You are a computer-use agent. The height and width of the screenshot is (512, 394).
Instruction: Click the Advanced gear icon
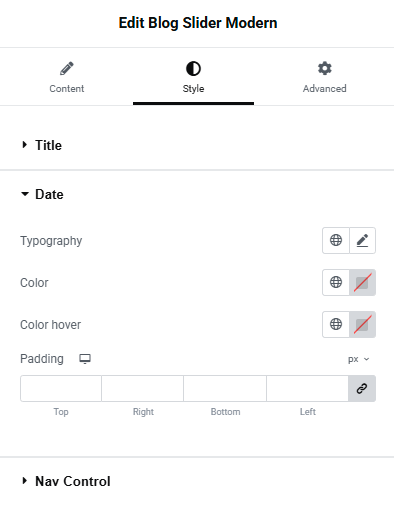click(x=325, y=68)
